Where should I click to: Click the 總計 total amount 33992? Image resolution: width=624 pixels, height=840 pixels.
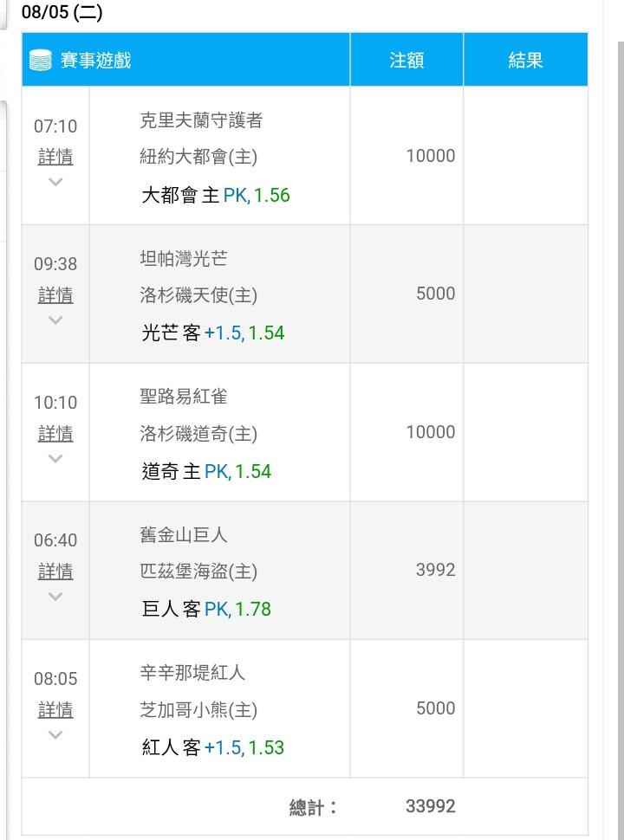coord(430,806)
